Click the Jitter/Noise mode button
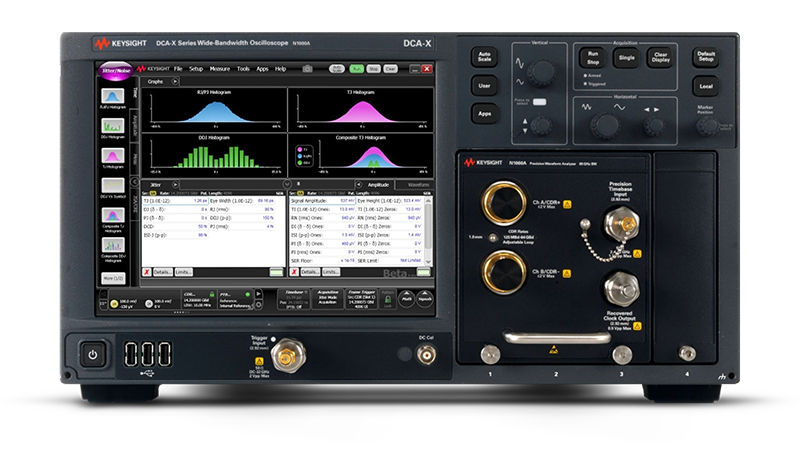 click(x=116, y=70)
